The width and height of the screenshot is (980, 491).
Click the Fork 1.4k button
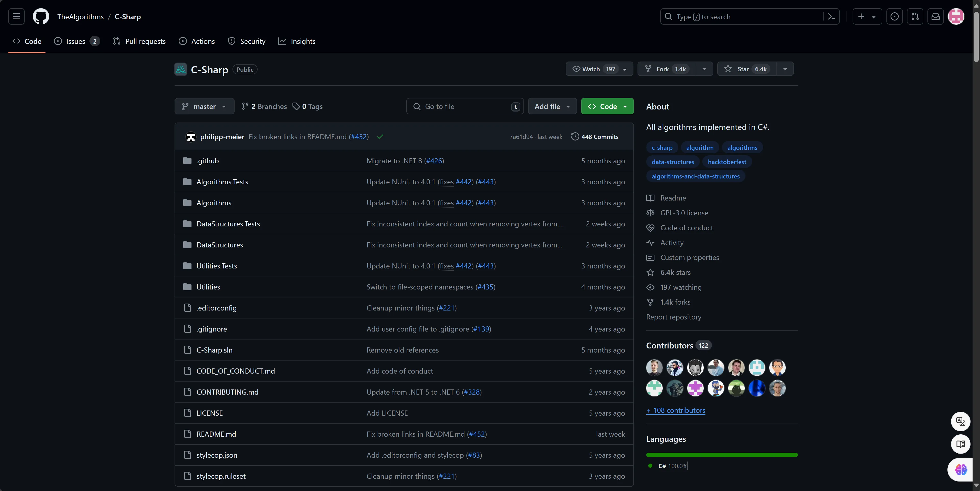(x=667, y=69)
